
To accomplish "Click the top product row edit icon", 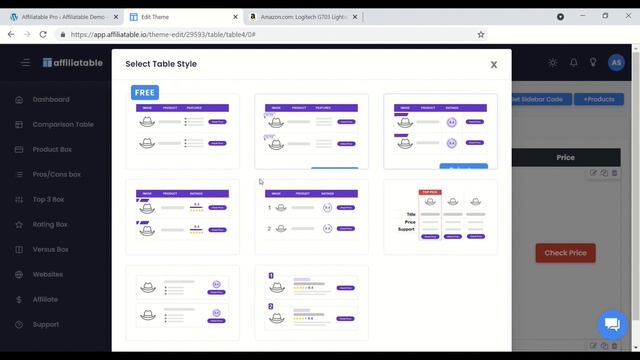I will [x=593, y=173].
